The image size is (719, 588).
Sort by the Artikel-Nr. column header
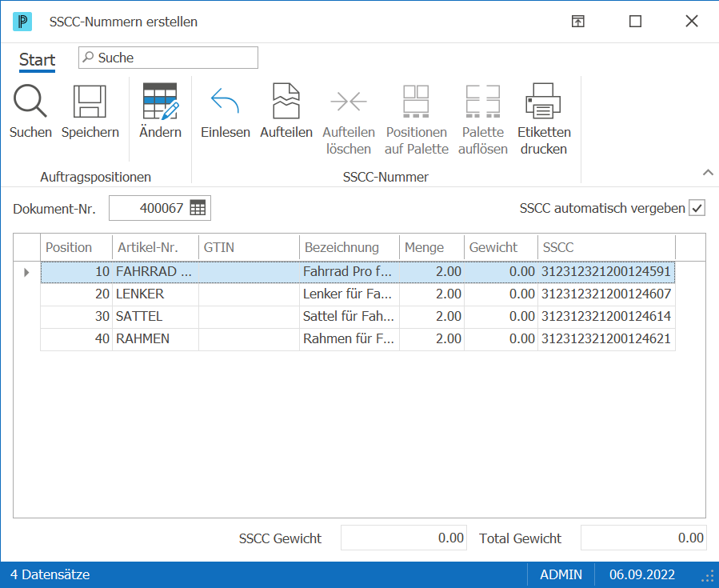tap(155, 248)
